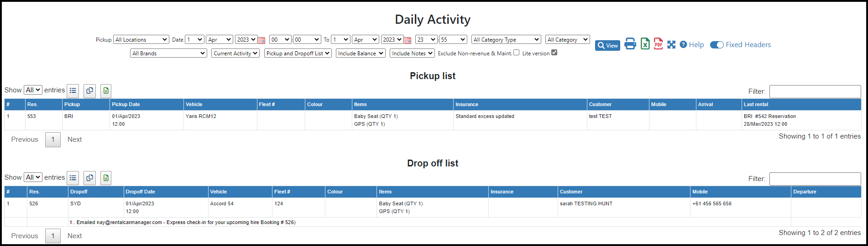Expand the All Category Type dropdown
The height and width of the screenshot is (246, 868).
tap(506, 40)
